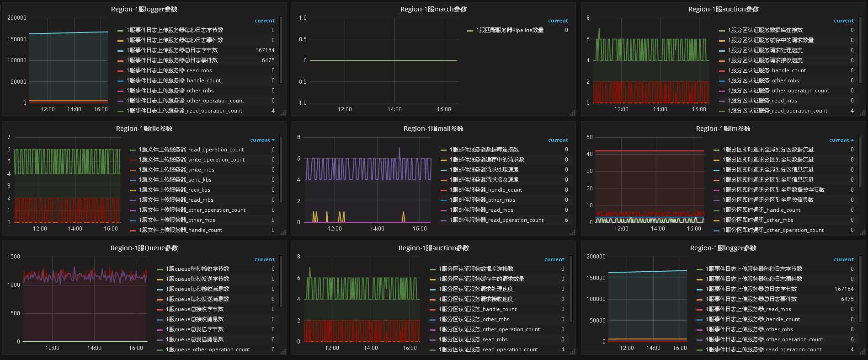Click the line icon beside 1服邮件服务器请求处理速度
This screenshot has height=360, width=868.
443,170
